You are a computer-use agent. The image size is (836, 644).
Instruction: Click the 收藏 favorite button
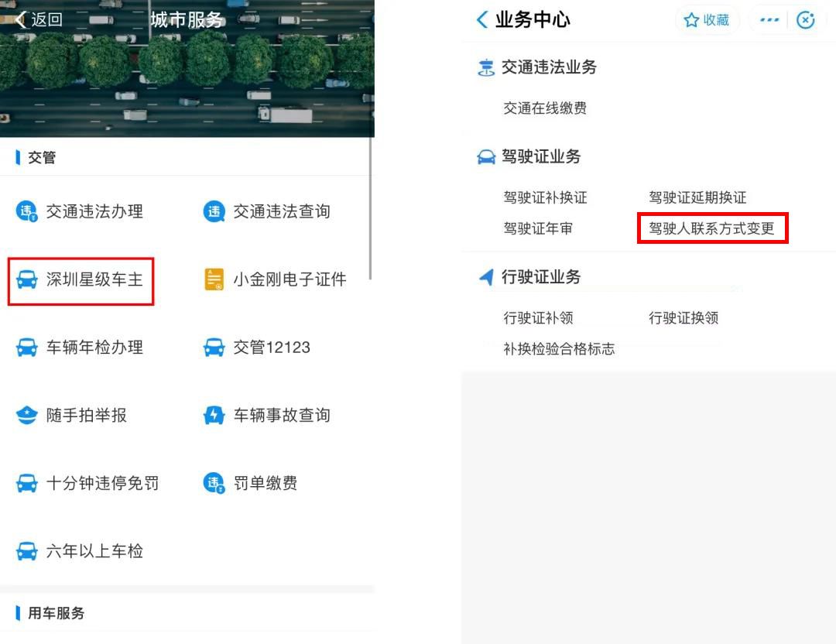[x=707, y=20]
